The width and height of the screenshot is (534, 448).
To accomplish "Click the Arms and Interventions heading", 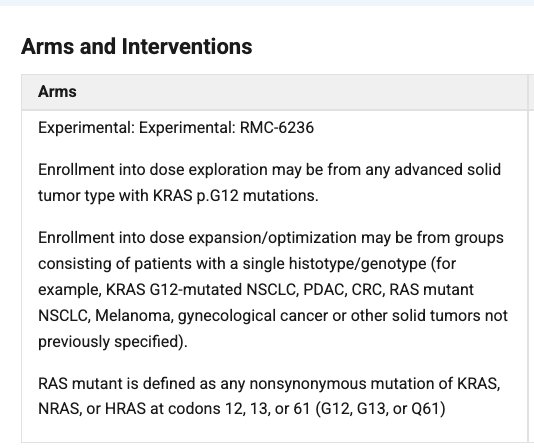I will 137,46.
